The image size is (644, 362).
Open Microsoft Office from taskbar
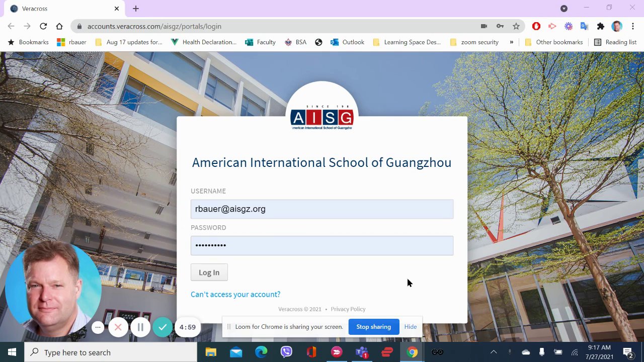point(311,352)
